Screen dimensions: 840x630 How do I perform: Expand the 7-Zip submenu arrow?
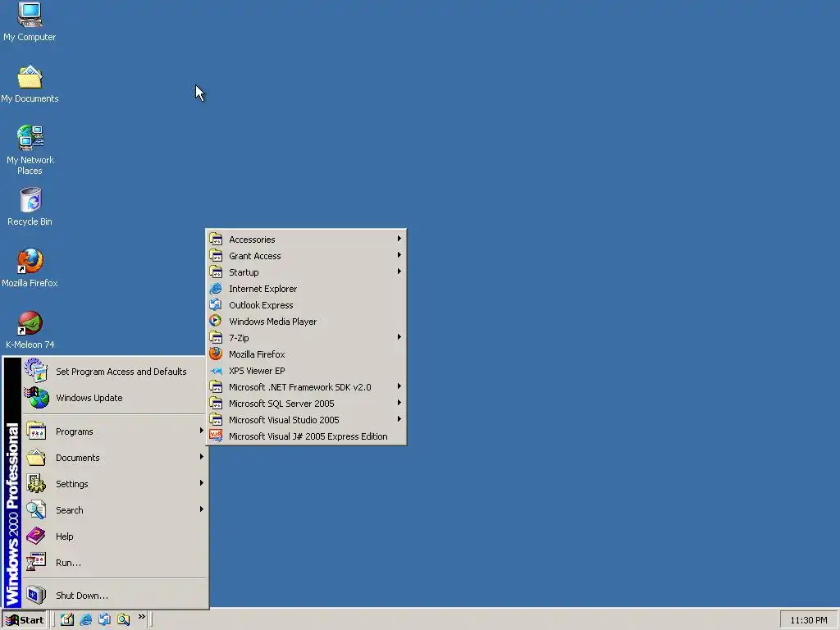[x=399, y=337]
